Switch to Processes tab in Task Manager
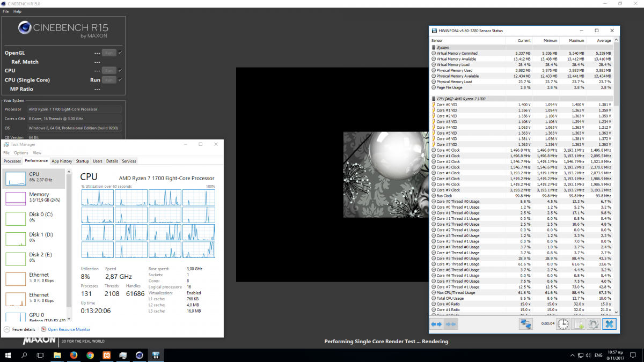Screen dimensions: 644x362 click(x=12, y=161)
